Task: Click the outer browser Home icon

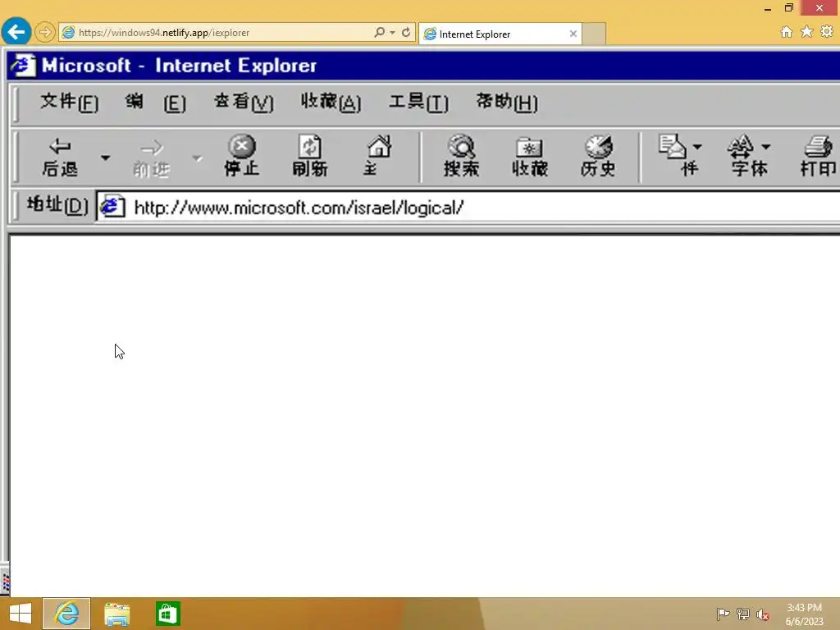Action: coord(787,32)
